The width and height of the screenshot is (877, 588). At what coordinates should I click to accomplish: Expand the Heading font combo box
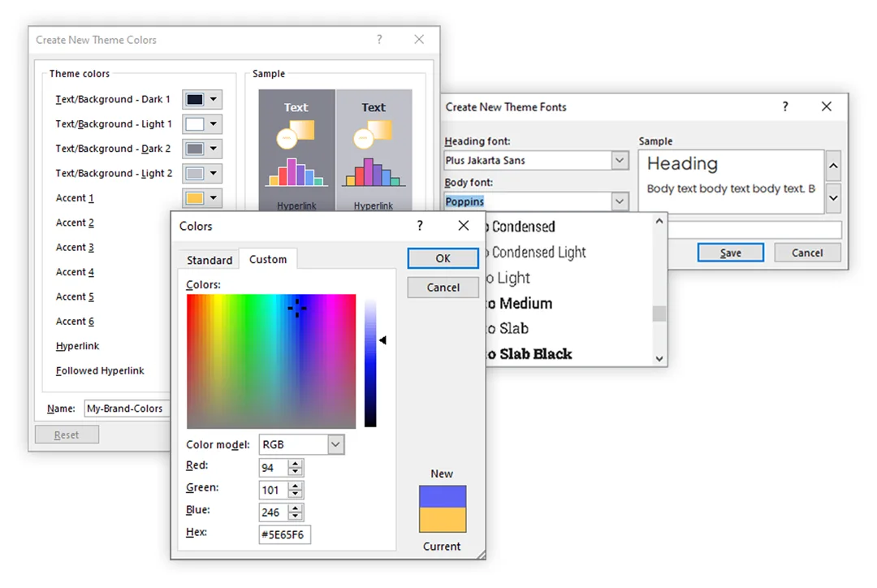[x=619, y=161]
